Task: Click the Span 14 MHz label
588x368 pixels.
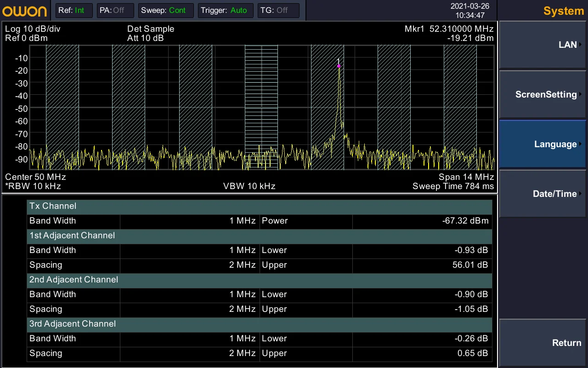Action: pos(466,177)
